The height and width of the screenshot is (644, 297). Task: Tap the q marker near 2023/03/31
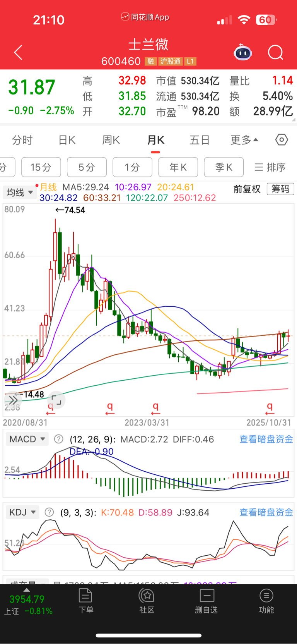155,408
